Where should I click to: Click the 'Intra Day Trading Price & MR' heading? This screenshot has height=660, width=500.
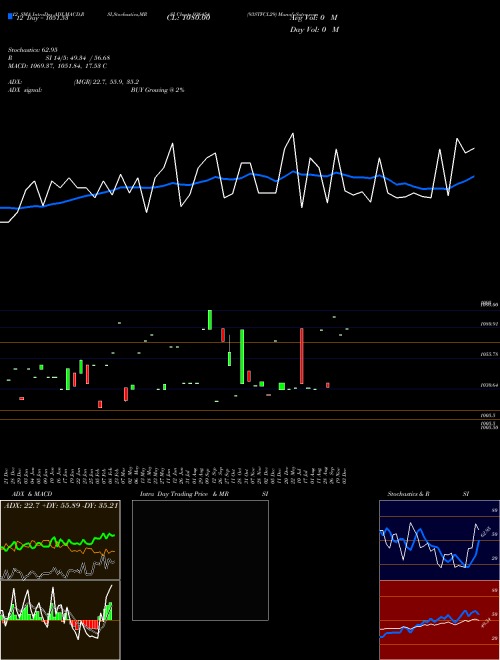[x=184, y=494]
